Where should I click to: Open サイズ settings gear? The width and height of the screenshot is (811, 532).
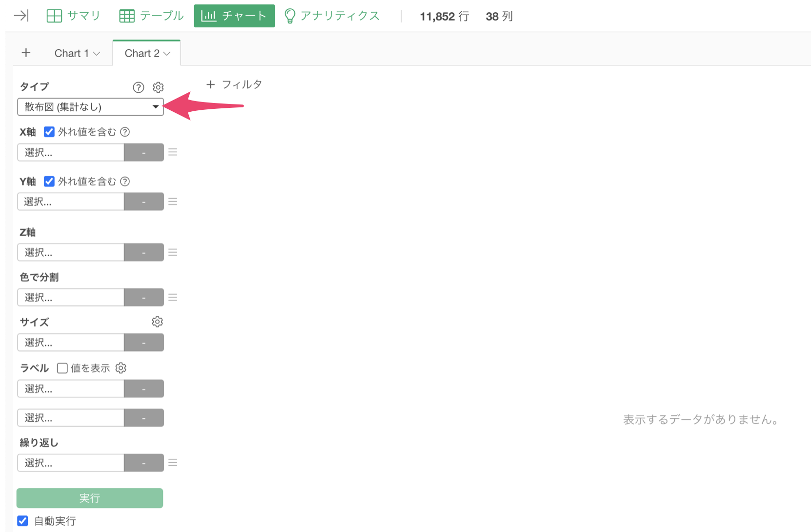pos(157,322)
